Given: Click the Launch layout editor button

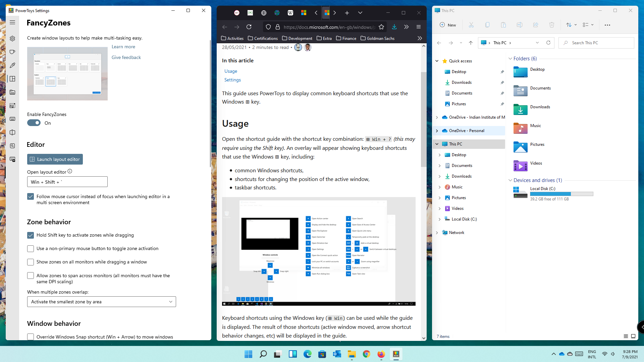Looking at the screenshot, I should click(x=54, y=159).
